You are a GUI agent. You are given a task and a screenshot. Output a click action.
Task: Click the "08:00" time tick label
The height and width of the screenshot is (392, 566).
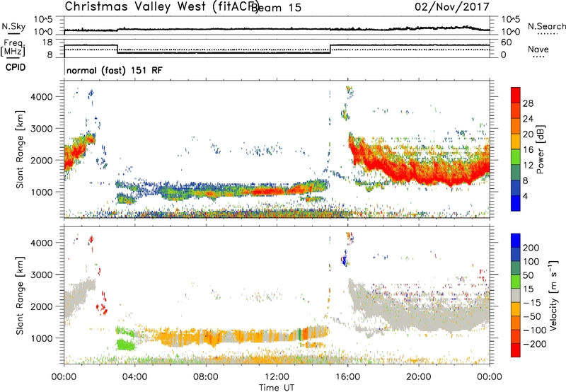pos(206,377)
